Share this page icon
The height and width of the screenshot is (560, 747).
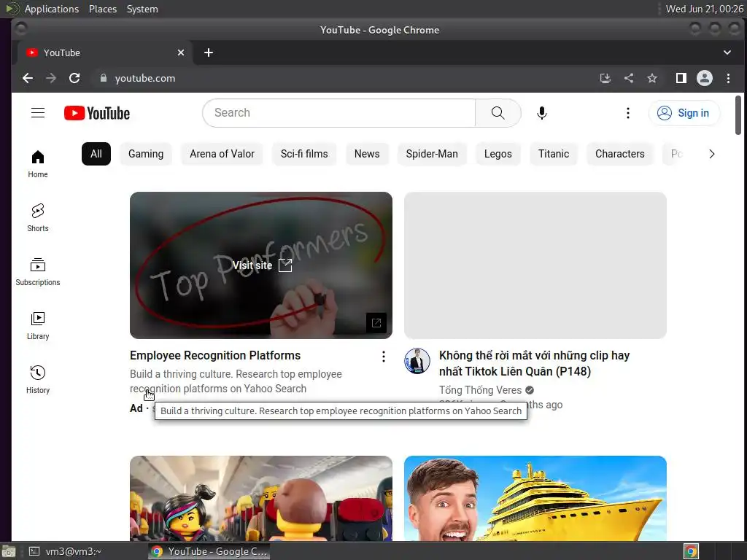pyautogui.click(x=629, y=78)
